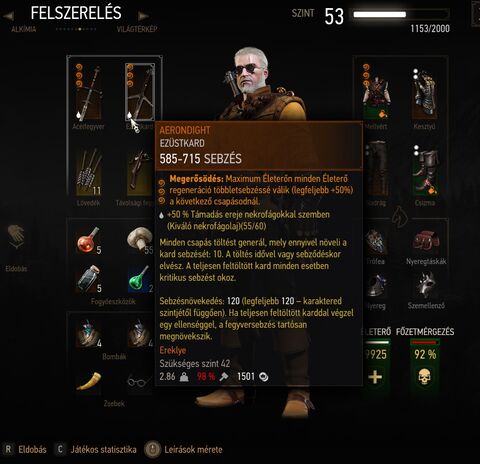This screenshot has width=480, height=464.
Task: Select the crossbow bolts slot (Lövedék)
Action: tap(89, 172)
